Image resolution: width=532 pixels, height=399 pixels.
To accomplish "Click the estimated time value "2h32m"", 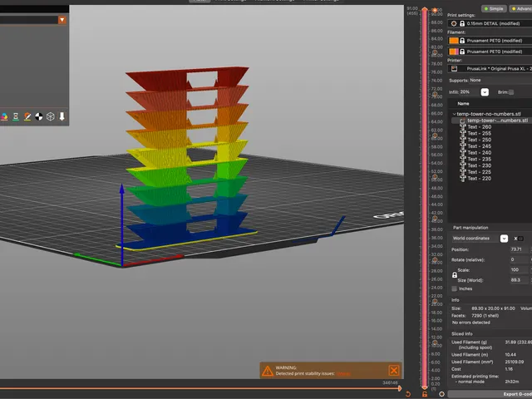I will pyautogui.click(x=512, y=382).
